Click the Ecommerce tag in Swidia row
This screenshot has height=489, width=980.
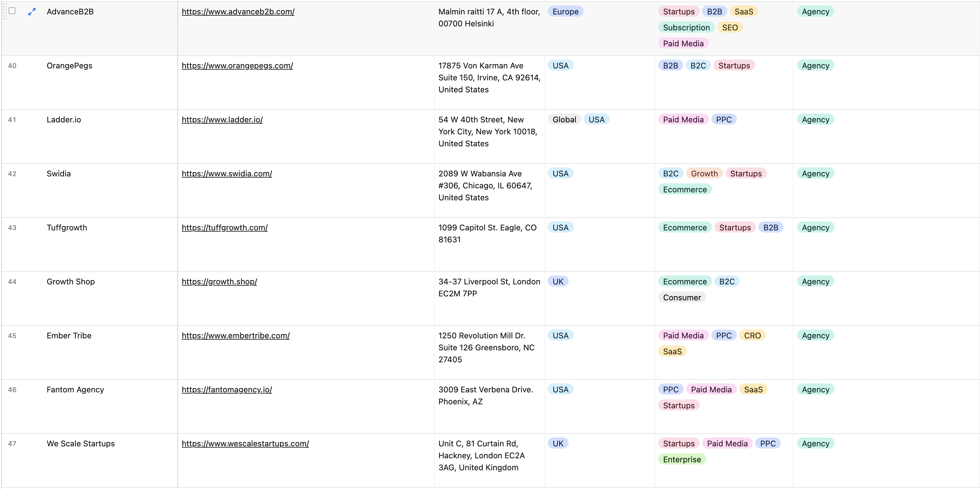[x=684, y=189]
